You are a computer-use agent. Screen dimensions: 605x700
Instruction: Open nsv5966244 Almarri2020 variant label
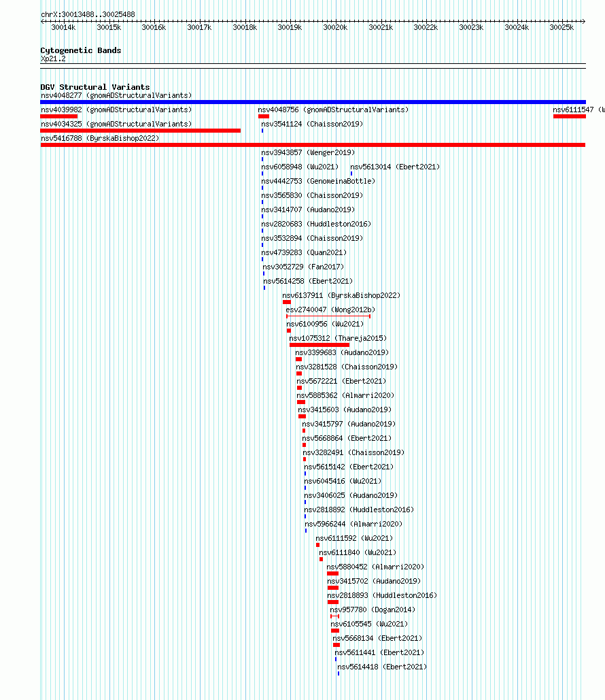353,524
